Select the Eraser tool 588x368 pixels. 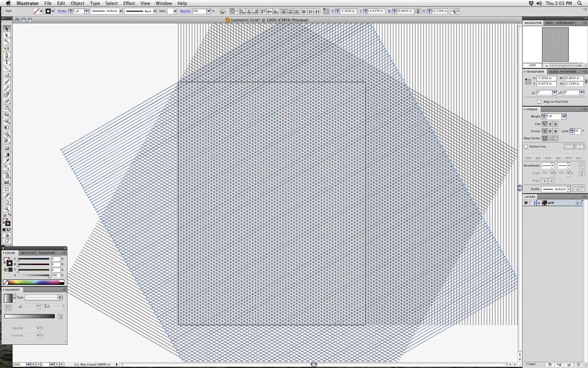(6, 101)
